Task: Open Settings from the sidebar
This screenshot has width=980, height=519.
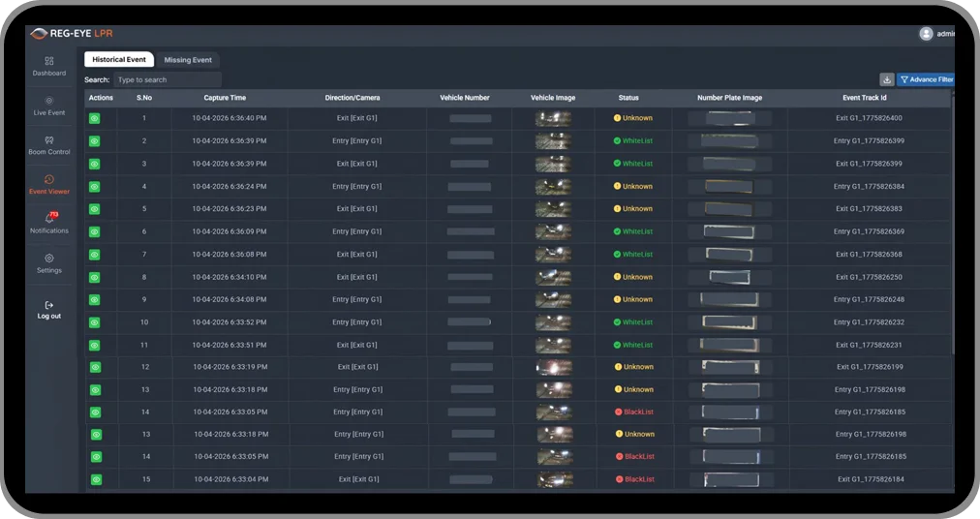Action: click(48, 264)
